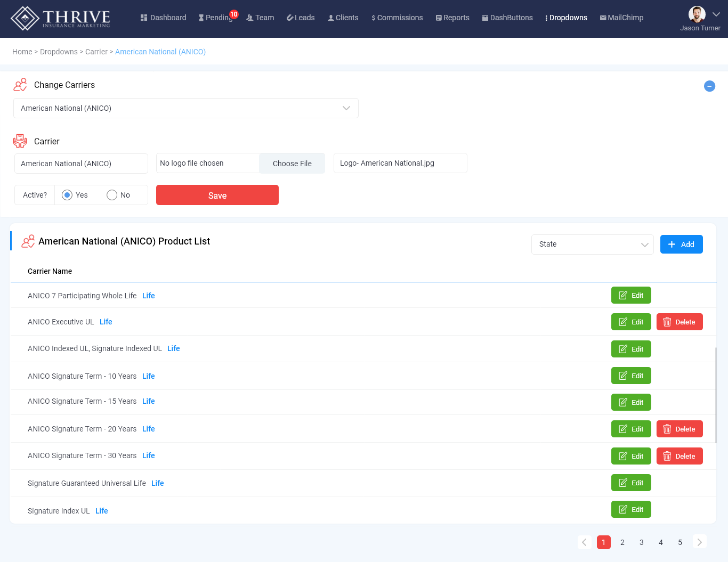The image size is (728, 562).
Task: Go to the previous page arrow
Action: (584, 542)
